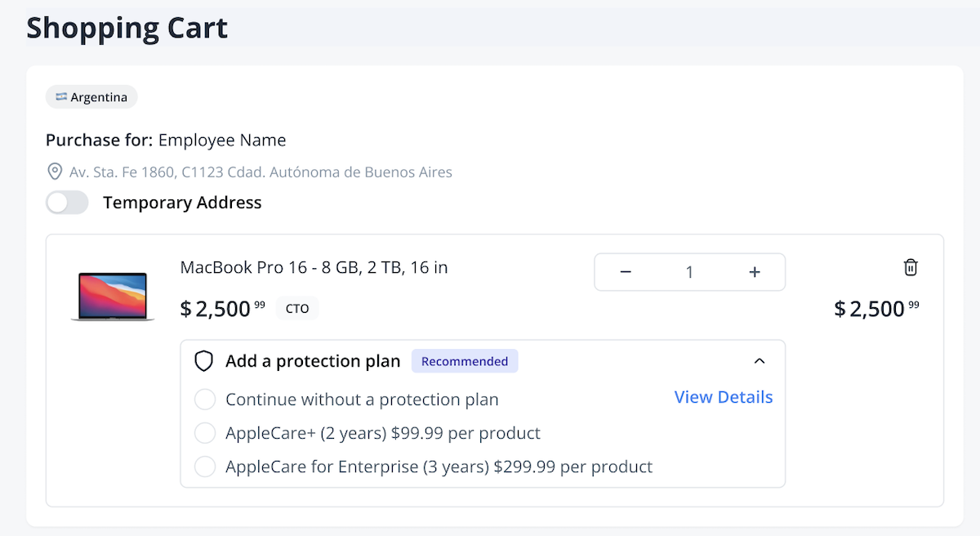This screenshot has width=980, height=536.
Task: Click the MacBook Pro 16 product title
Action: click(x=314, y=267)
